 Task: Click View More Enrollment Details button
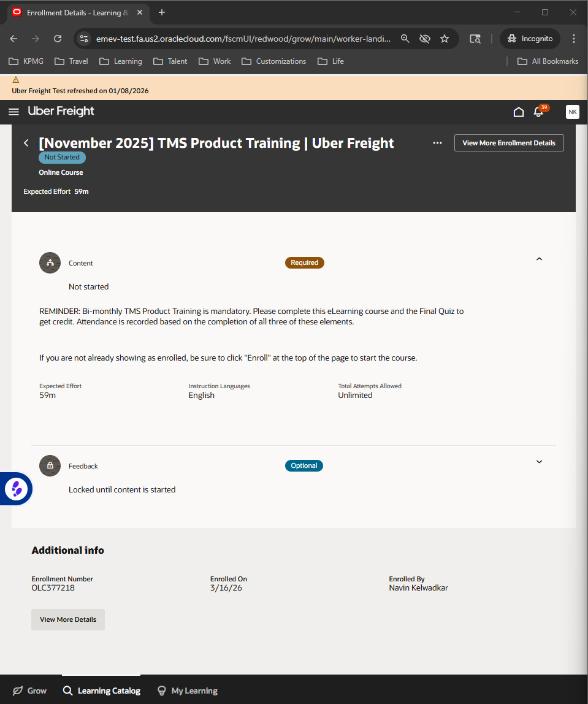pos(509,143)
